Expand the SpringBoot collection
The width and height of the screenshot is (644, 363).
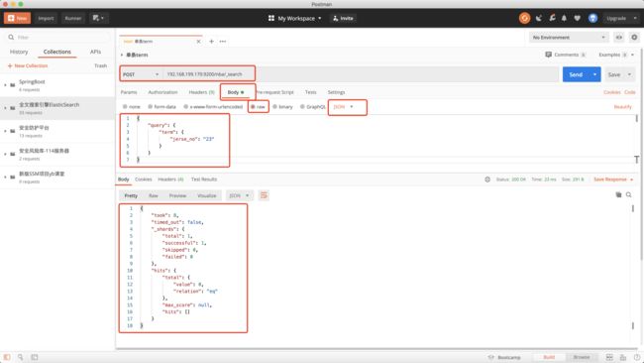pyautogui.click(x=5, y=85)
